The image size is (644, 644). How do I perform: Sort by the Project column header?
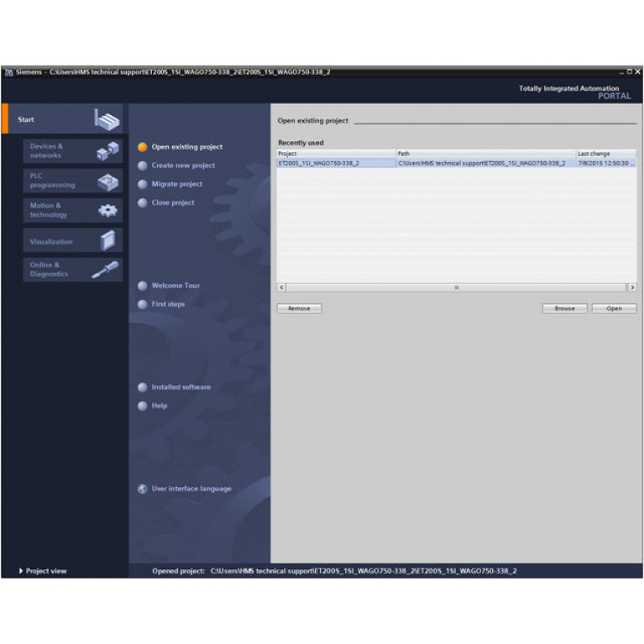point(336,154)
